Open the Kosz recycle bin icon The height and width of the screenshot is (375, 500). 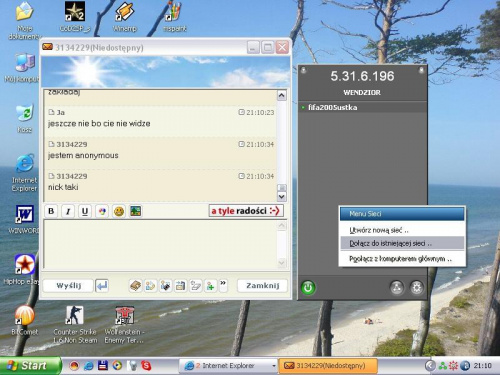pos(25,118)
